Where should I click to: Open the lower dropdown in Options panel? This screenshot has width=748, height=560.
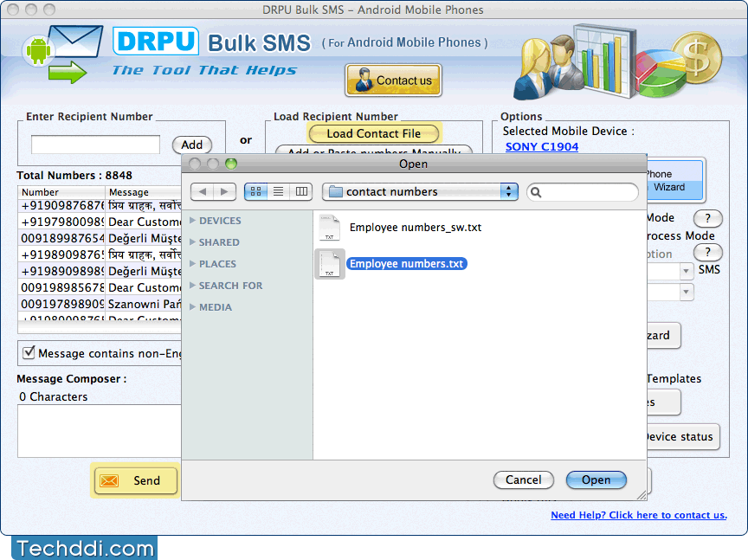686,292
